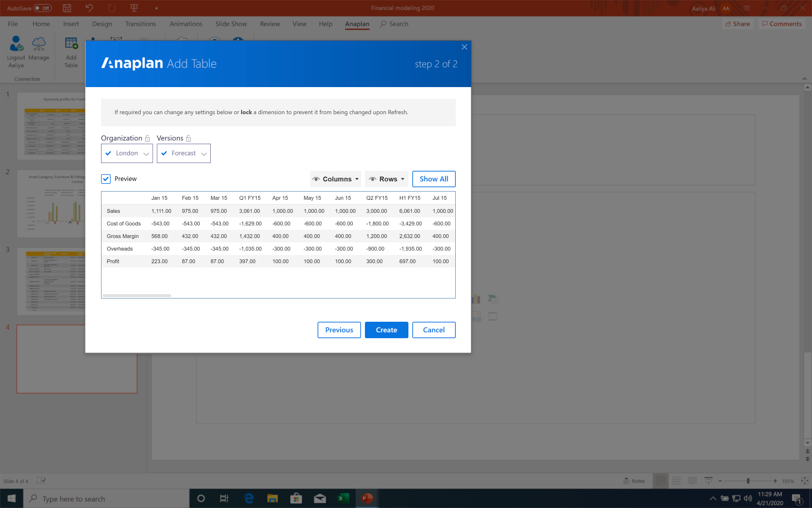Open Microsoft Edge from taskbar

pos(249,498)
